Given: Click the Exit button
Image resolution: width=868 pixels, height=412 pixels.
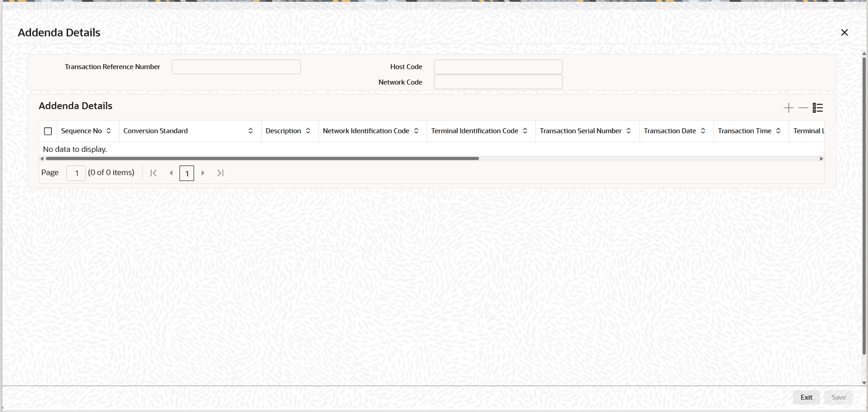Looking at the screenshot, I should click(806, 397).
